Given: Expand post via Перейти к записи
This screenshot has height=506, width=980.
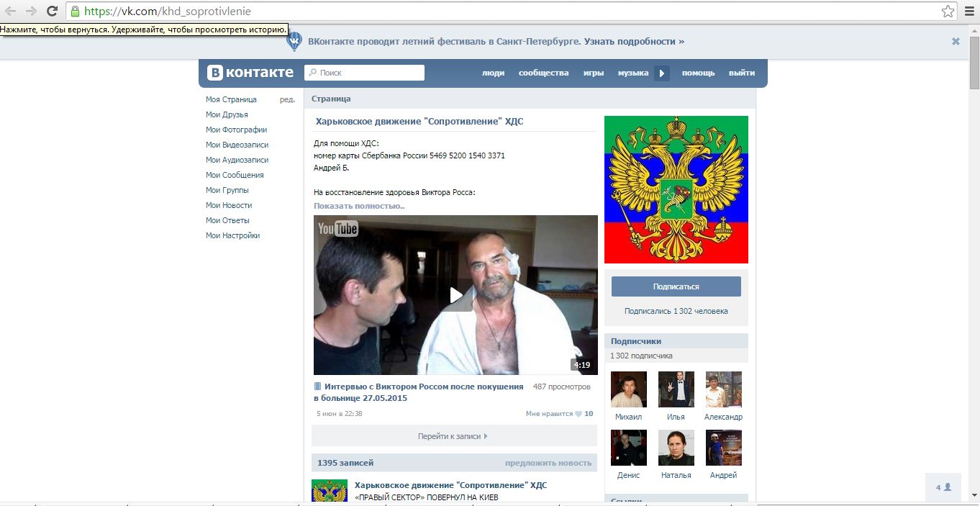Looking at the screenshot, I should 453,436.
